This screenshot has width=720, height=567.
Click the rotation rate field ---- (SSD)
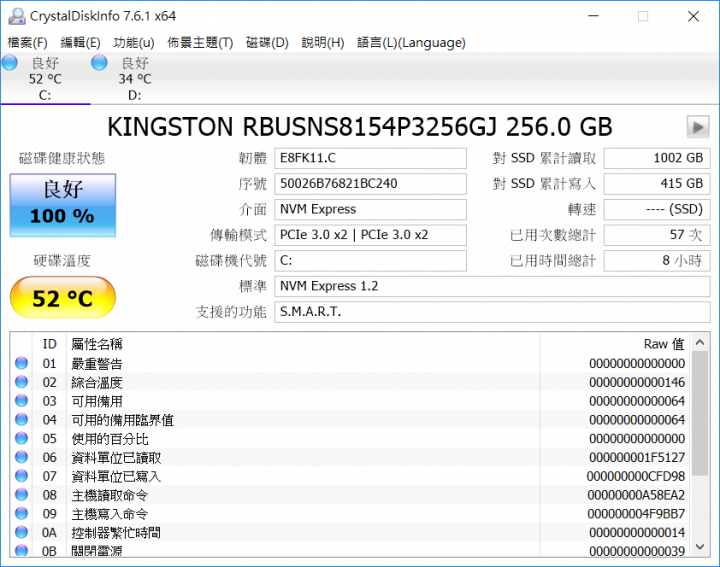point(657,209)
